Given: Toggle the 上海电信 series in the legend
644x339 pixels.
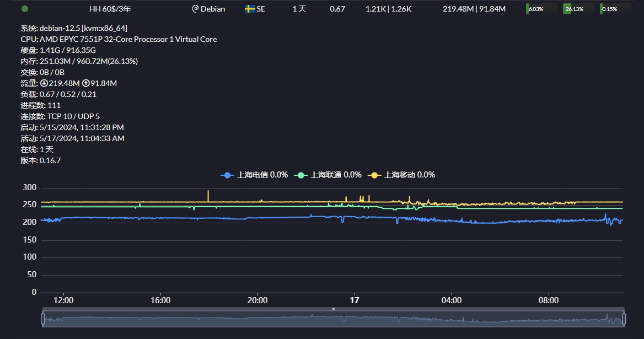Looking at the screenshot, I should tap(254, 175).
